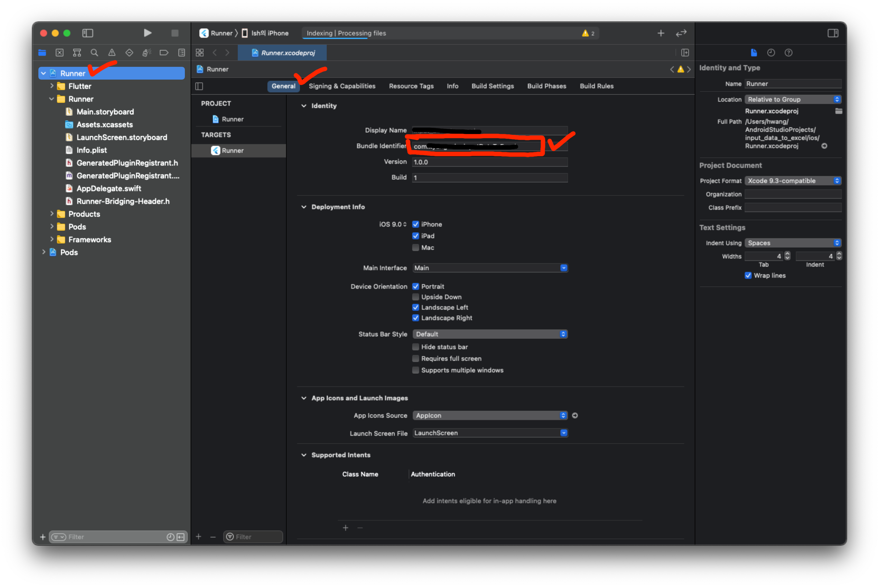The width and height of the screenshot is (879, 588).
Task: Collapse the Deployment Info section
Action: [x=303, y=207]
